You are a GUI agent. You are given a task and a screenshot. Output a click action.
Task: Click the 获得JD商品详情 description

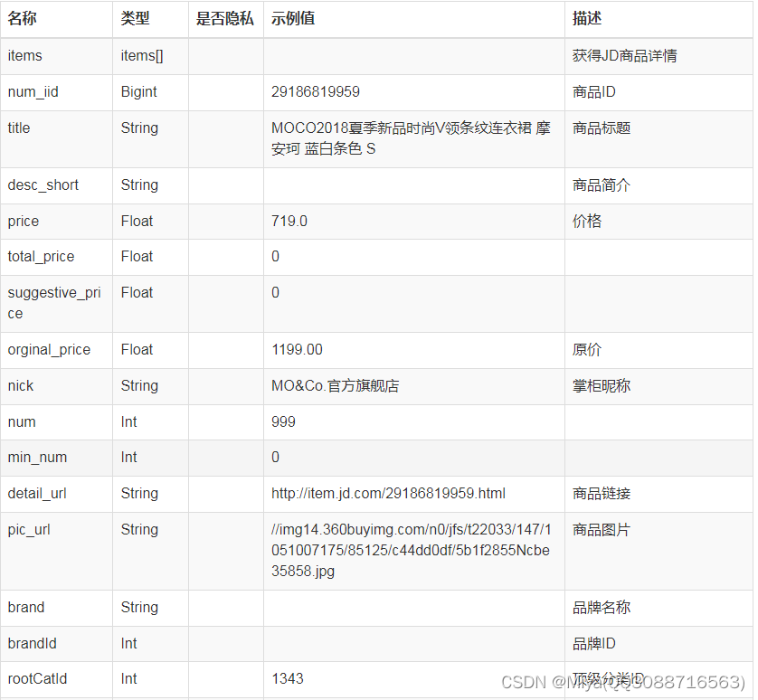[624, 55]
